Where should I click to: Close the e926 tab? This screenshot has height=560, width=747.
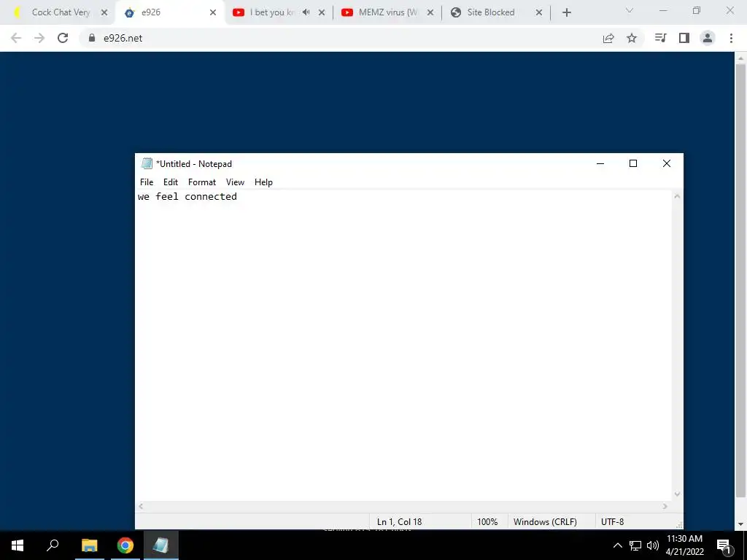click(213, 13)
